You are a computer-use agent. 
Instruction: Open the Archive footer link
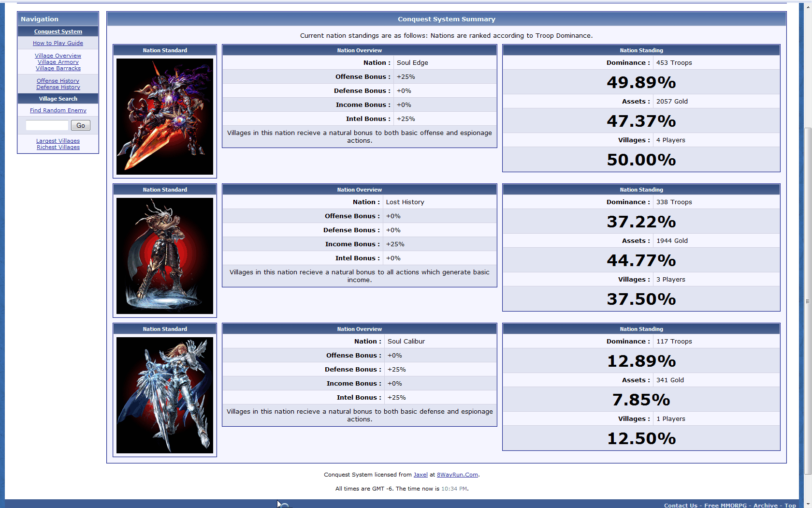tap(766, 505)
